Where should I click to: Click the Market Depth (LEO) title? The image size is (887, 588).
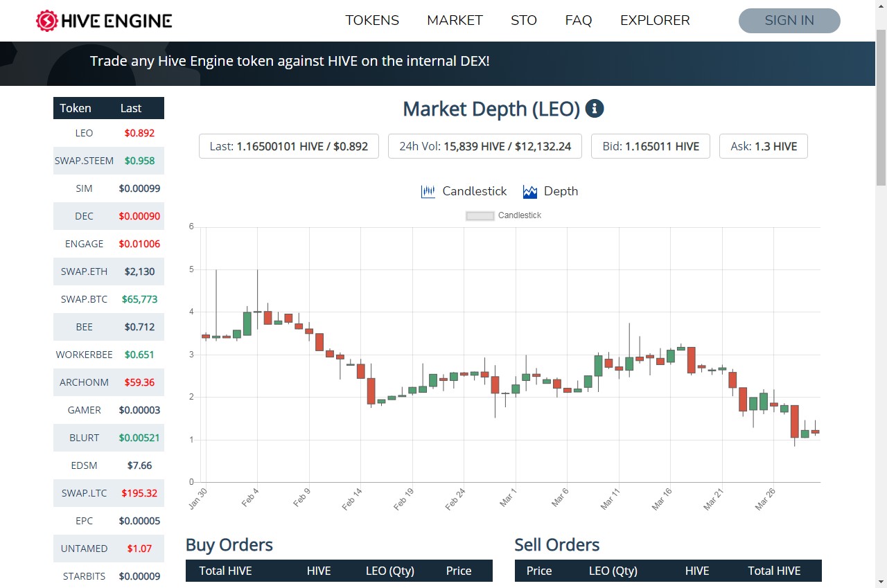click(491, 109)
